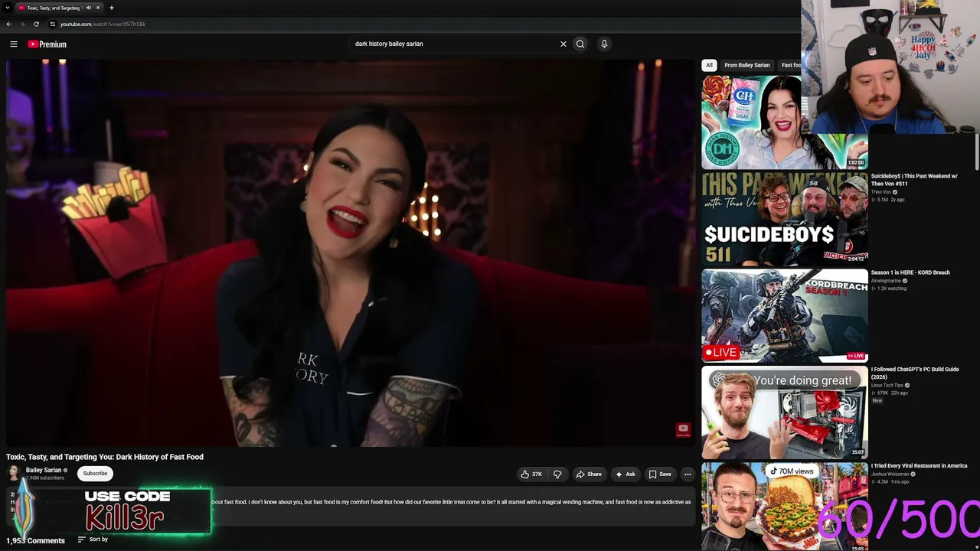This screenshot has width=980, height=551.
Task: Go back with browser back arrow
Action: [9, 24]
